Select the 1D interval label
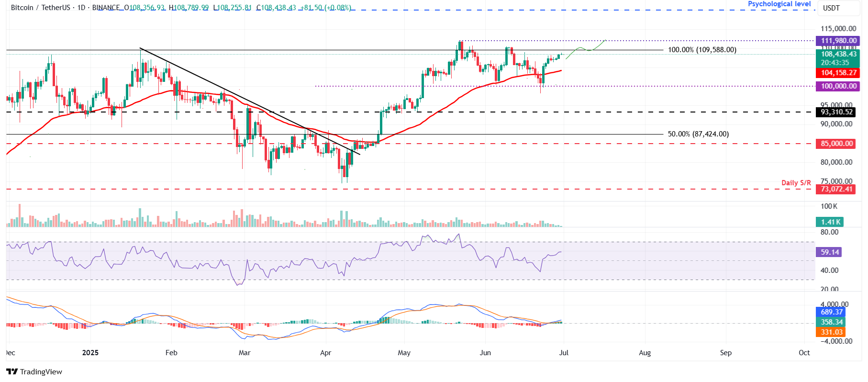868x382 pixels. [81, 8]
